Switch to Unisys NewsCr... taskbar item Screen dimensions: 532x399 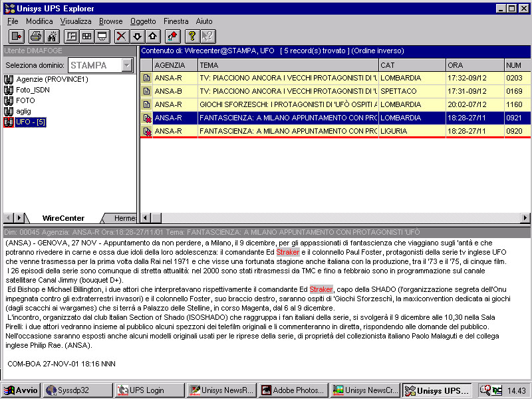365,390
